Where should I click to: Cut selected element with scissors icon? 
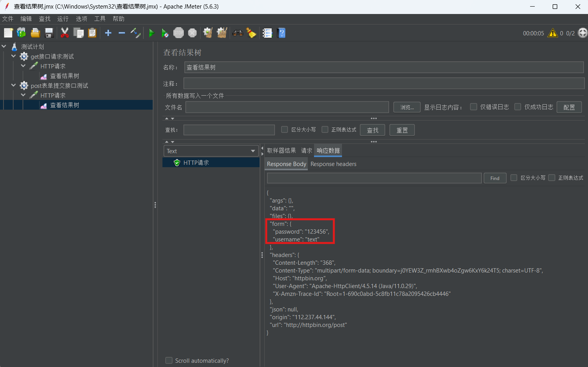(x=65, y=33)
